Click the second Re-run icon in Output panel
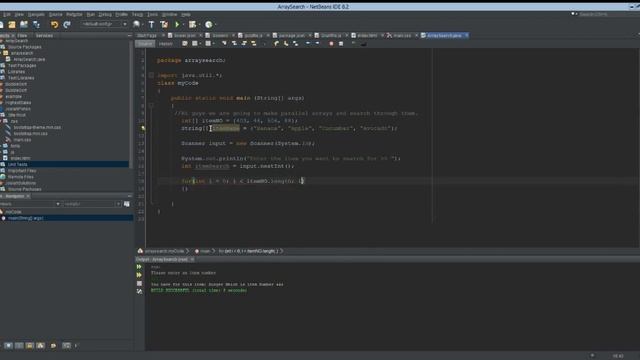Viewport: 640px width, 360px height. [x=139, y=275]
